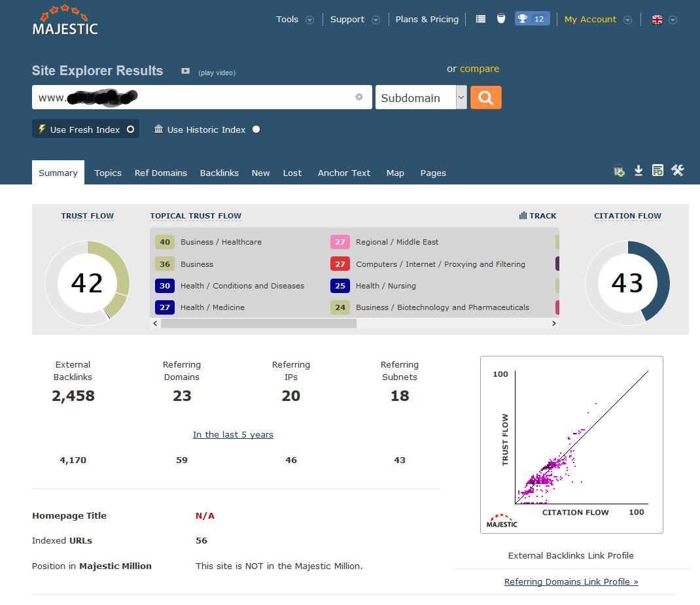
Task: Click the 40 Business / Healthcare topic swatch
Action: pyautogui.click(x=165, y=242)
